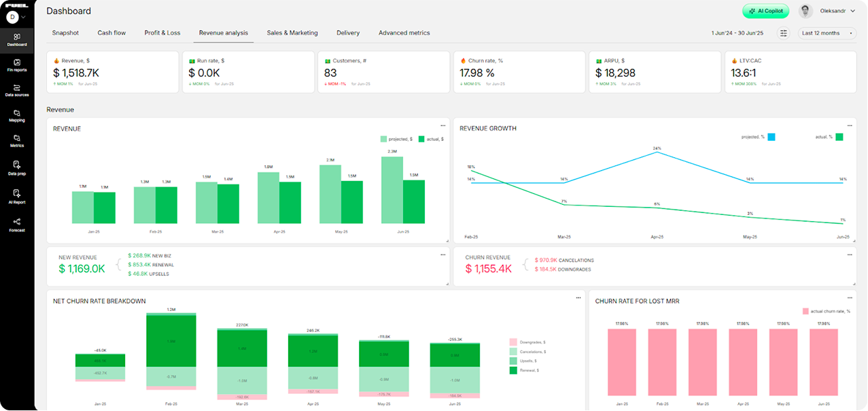
Task: Open the AI Report generator
Action: tap(16, 196)
